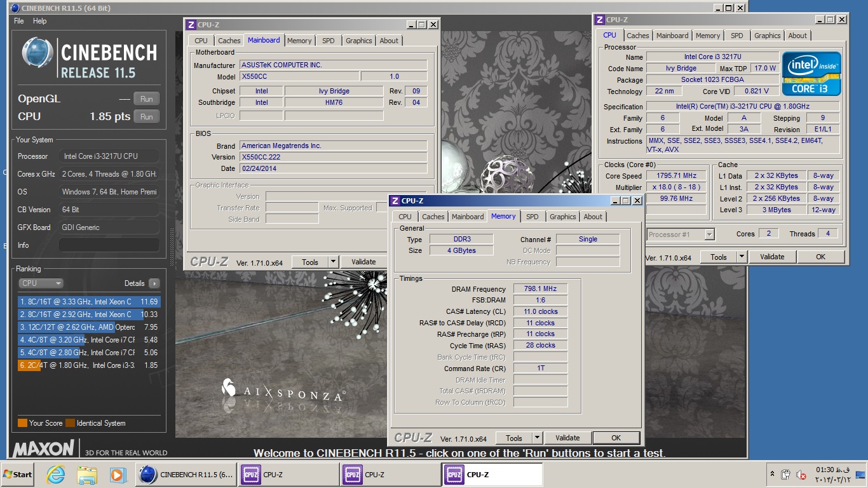Open the Help menu in Cinebench
Viewport: 868px width, 488px height.
coord(39,21)
